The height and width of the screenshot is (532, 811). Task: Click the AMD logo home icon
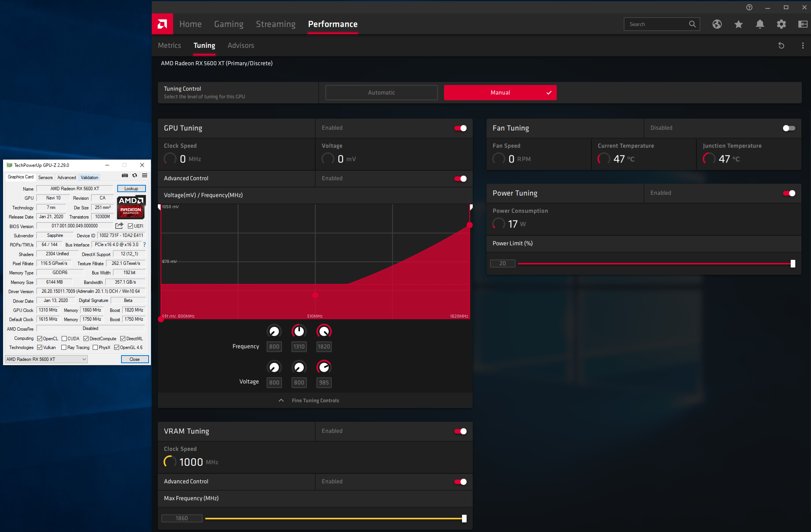tap(162, 24)
